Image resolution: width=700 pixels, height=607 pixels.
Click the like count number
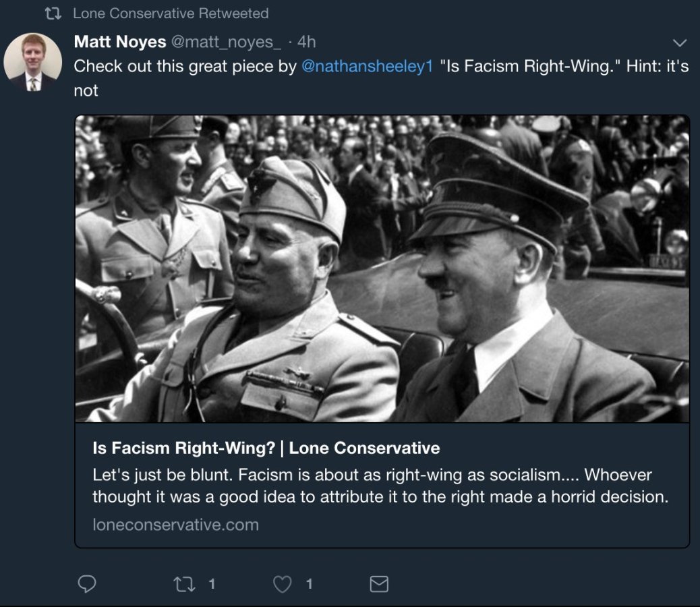tap(309, 584)
